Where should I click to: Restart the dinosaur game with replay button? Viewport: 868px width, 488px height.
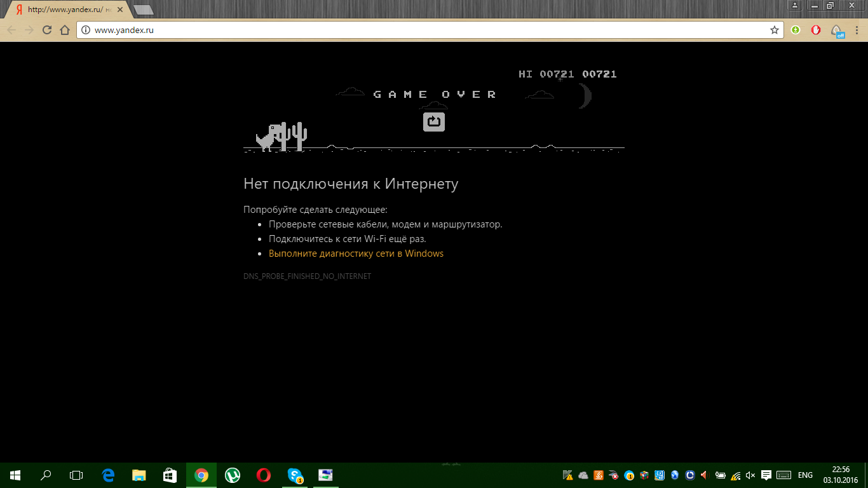[434, 121]
